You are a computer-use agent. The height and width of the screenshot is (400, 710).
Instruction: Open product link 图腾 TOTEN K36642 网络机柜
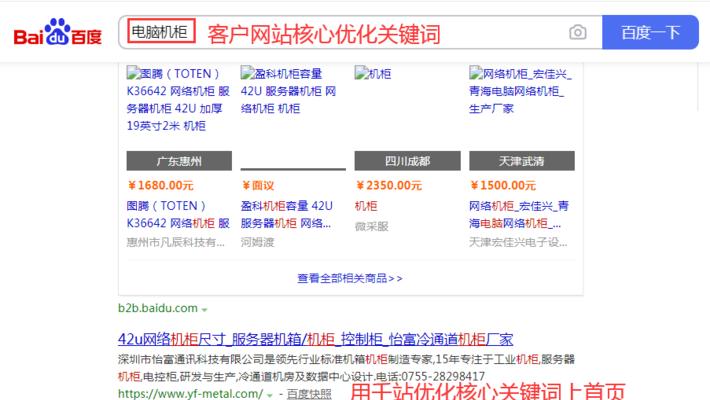pyautogui.click(x=178, y=214)
